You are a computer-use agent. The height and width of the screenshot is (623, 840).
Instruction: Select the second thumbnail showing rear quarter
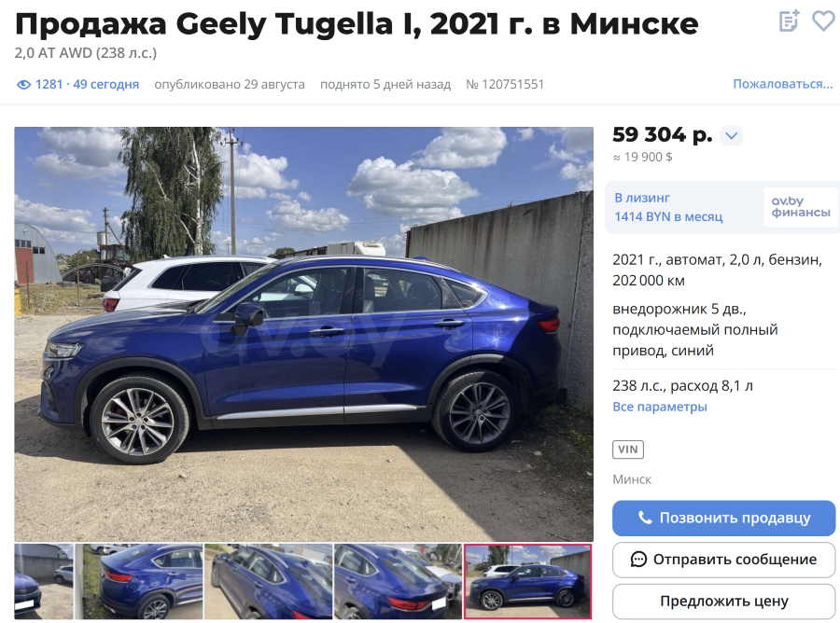(139, 582)
